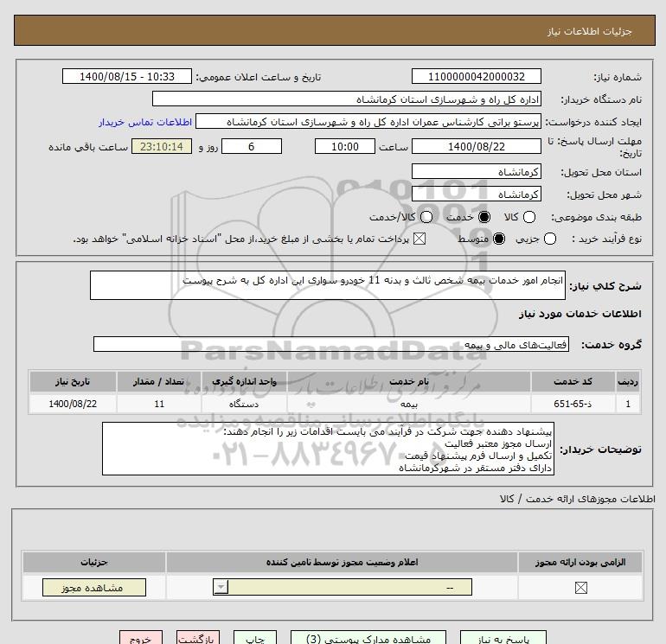Click the واحد اندازه گیری column header
666x644 pixels.
click(x=244, y=381)
